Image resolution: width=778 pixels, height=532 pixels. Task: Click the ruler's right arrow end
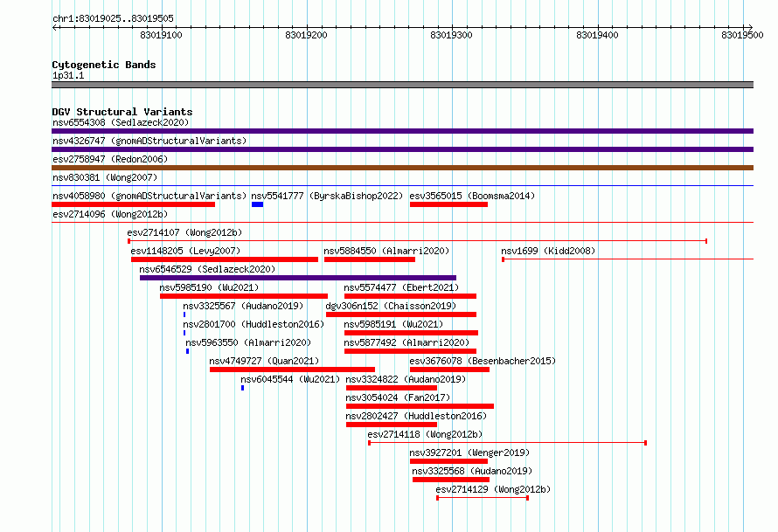coord(750,28)
